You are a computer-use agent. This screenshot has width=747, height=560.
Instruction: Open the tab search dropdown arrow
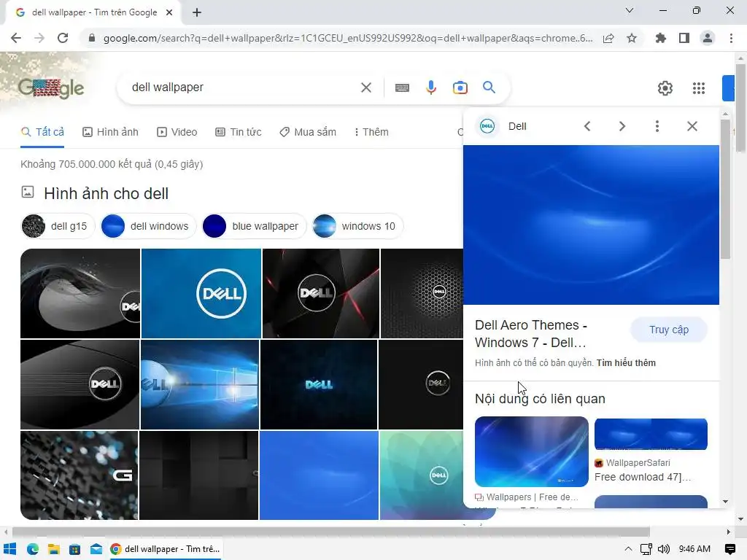click(630, 10)
